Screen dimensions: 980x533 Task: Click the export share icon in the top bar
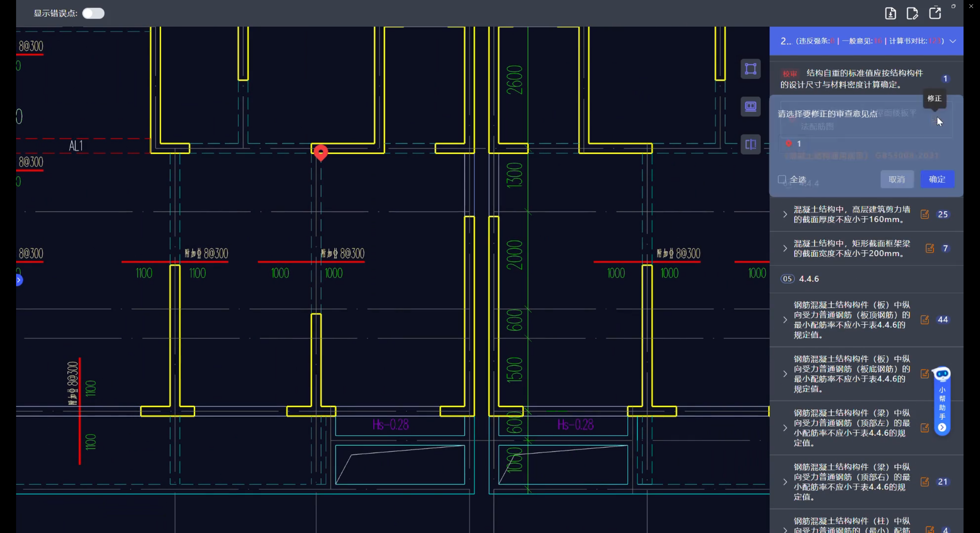[x=935, y=13]
